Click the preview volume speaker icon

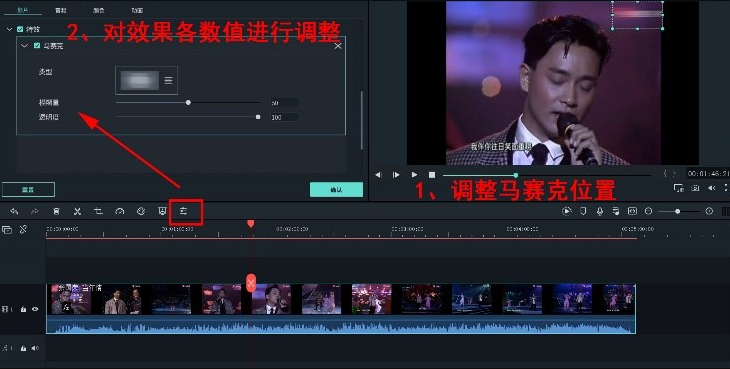tap(712, 188)
